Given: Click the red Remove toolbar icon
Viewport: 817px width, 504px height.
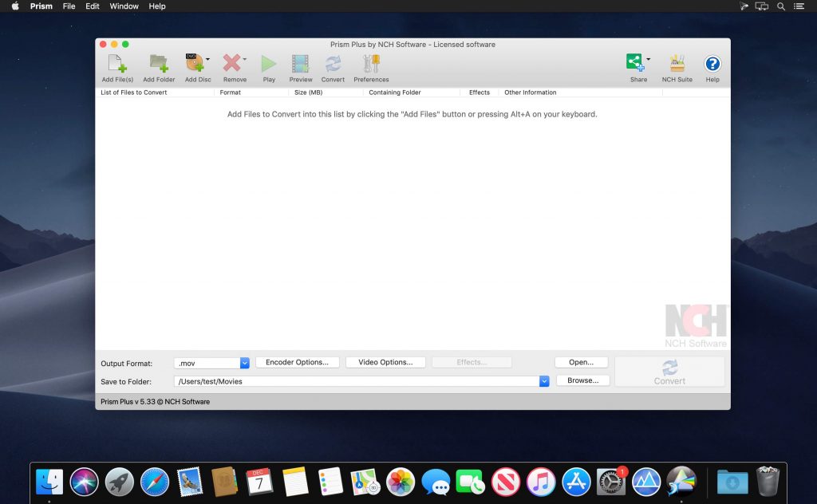Looking at the screenshot, I should 231,64.
